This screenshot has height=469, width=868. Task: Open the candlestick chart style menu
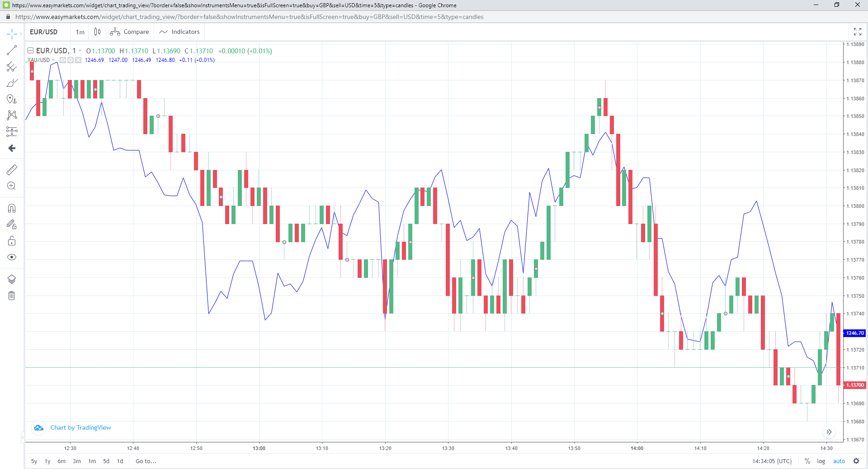click(x=97, y=32)
